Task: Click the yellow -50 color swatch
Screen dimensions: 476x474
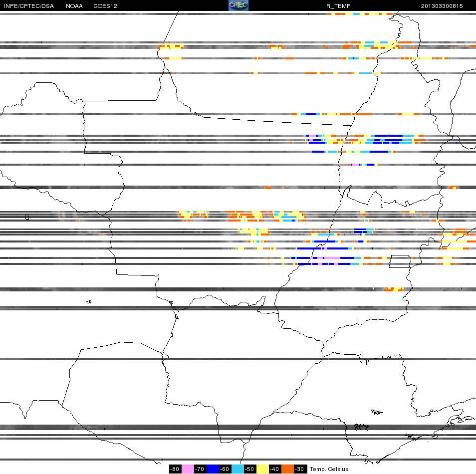Action: pyautogui.click(x=262, y=469)
